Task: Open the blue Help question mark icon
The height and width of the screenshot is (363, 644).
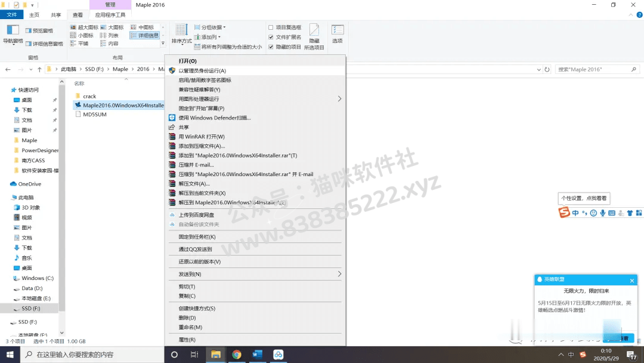Action: click(x=639, y=15)
